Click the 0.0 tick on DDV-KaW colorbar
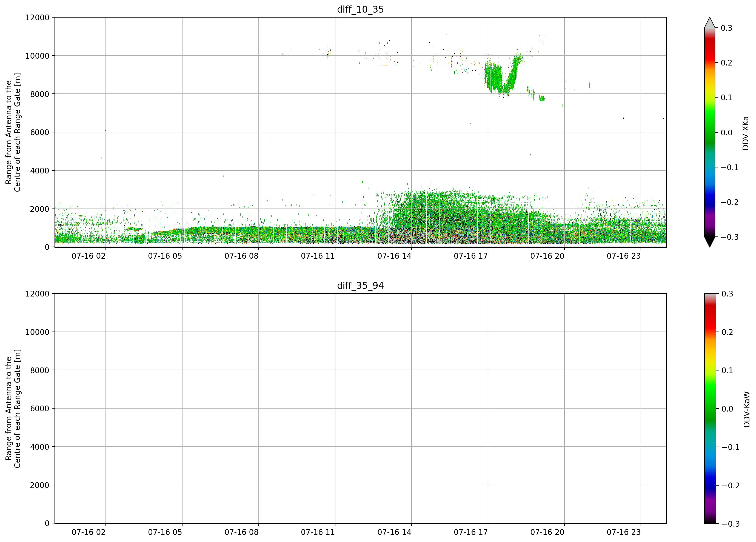Viewport: 756px width, 542px height. pos(727,409)
